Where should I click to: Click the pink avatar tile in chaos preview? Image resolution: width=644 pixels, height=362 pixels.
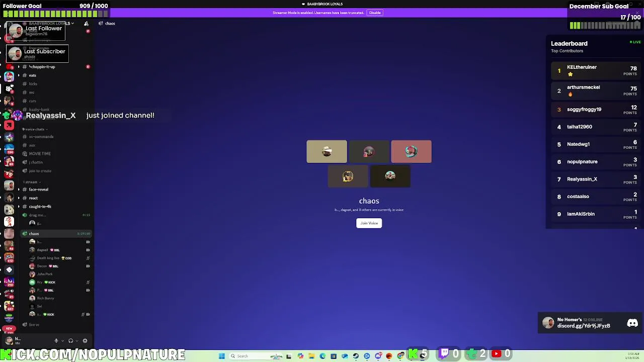pos(411,152)
